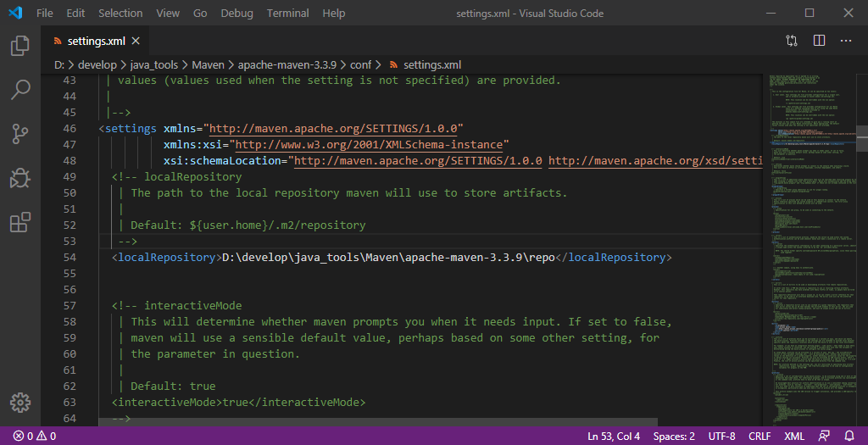Change indentation via Spaces: 2
This screenshot has height=445, width=868.
pos(674,437)
